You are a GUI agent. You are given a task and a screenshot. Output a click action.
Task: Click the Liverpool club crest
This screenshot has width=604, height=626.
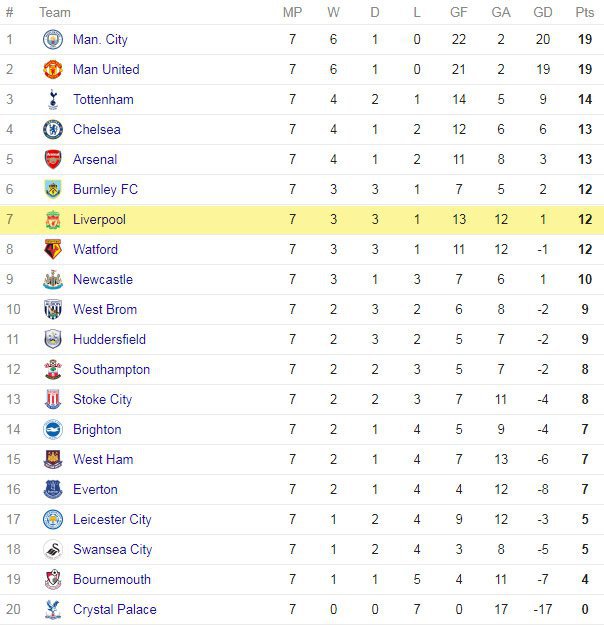[x=53, y=220]
